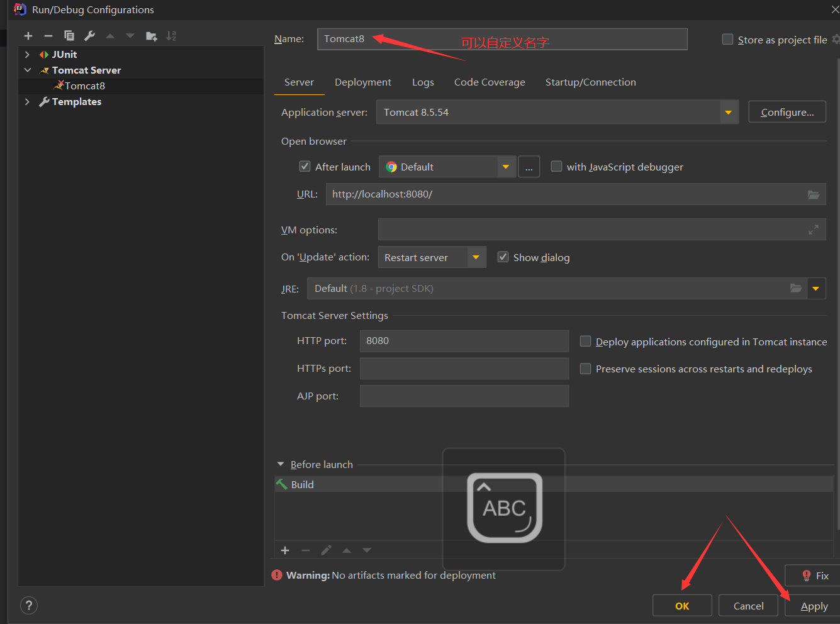This screenshot has height=624, width=840.
Task: Open settings gear next to Store as project file
Action: [836, 39]
